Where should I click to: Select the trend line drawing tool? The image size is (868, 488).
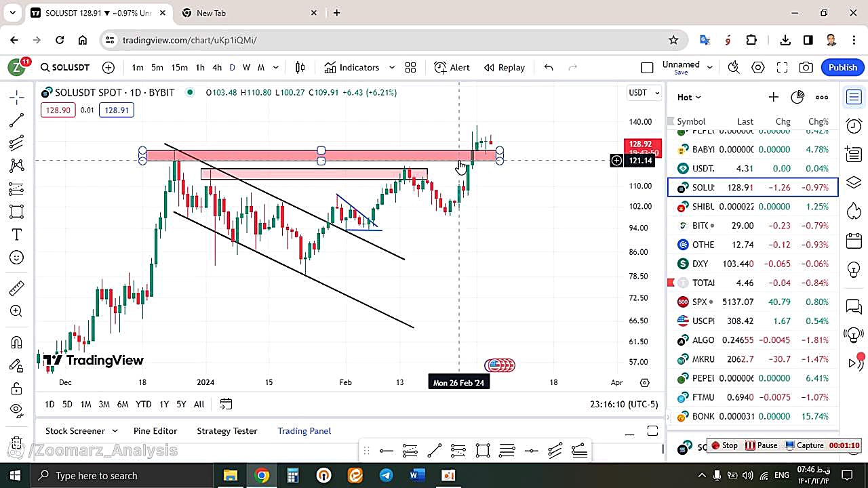coord(17,121)
